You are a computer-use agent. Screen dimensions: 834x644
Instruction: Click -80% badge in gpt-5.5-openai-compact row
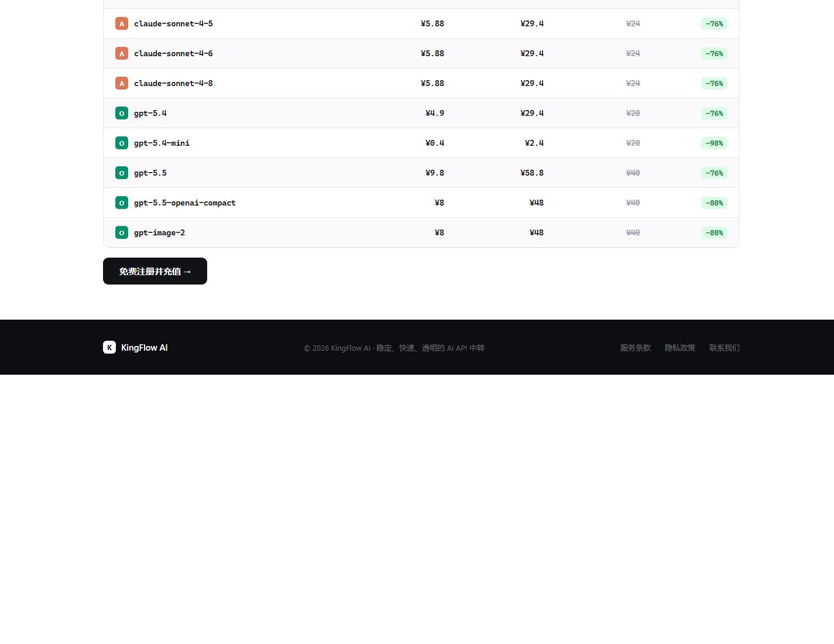click(714, 203)
